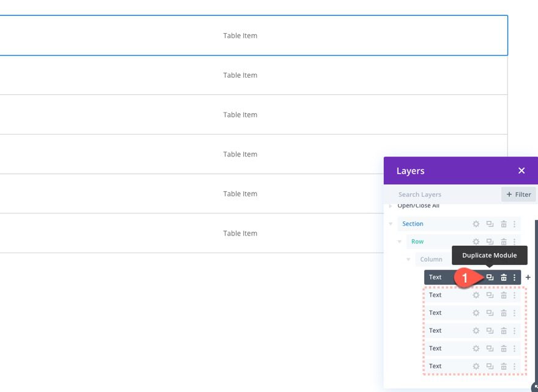Image resolution: width=538 pixels, height=392 pixels.
Task: Duplicate the highlighted Text module
Action: (x=490, y=277)
